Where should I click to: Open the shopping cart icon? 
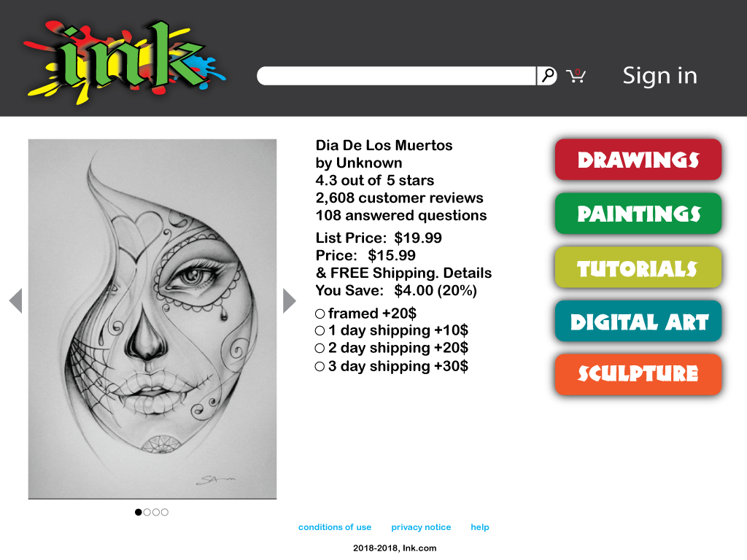click(x=576, y=76)
